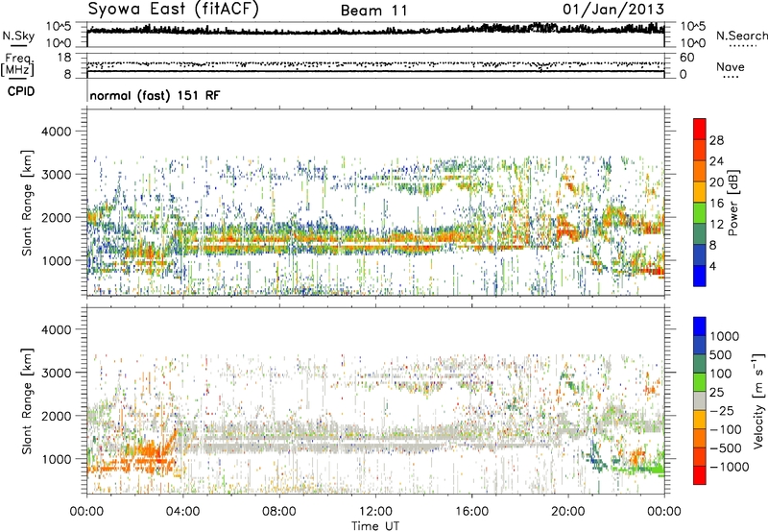Image resolution: width=768 pixels, height=532 pixels.
Task: Click the 'N.Search' label
Action: tap(741, 36)
